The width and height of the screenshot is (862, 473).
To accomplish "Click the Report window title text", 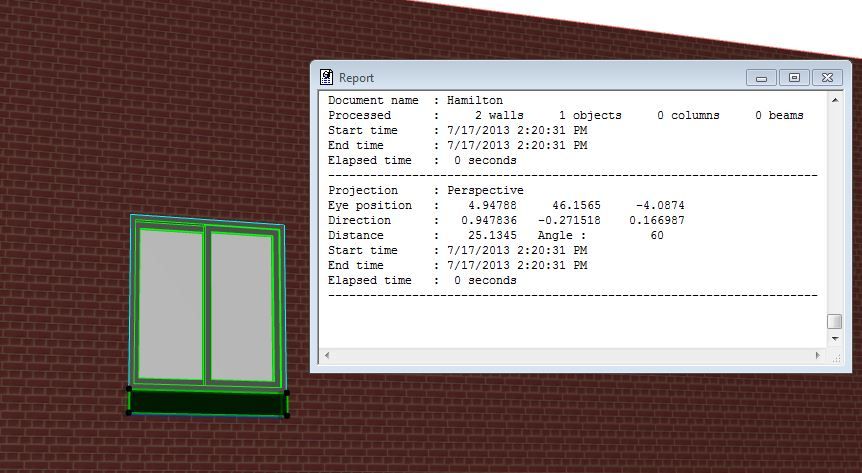I will (x=356, y=78).
